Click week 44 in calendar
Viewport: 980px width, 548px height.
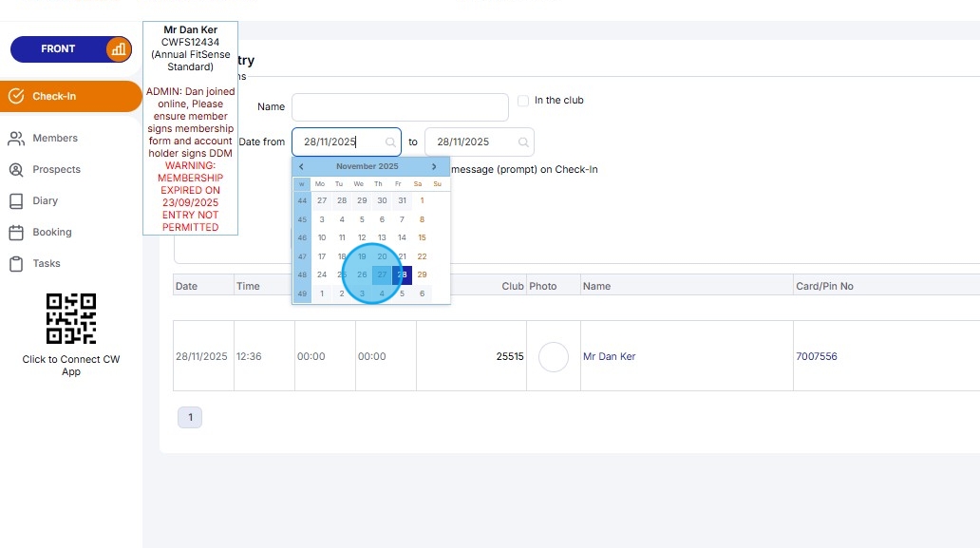point(302,200)
